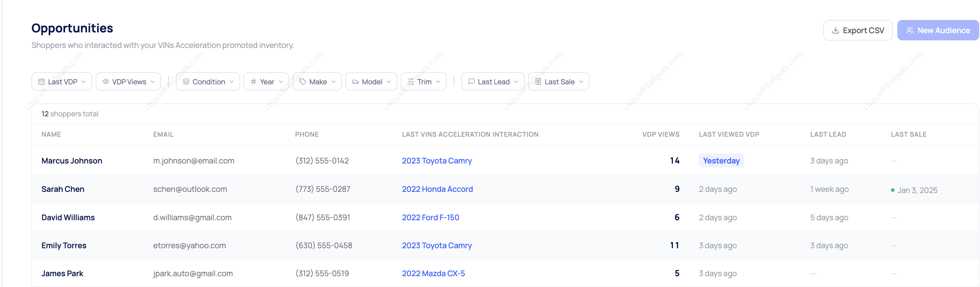This screenshot has height=287, width=980.
Task: Sort by VDP Views column header
Action: [x=661, y=134]
